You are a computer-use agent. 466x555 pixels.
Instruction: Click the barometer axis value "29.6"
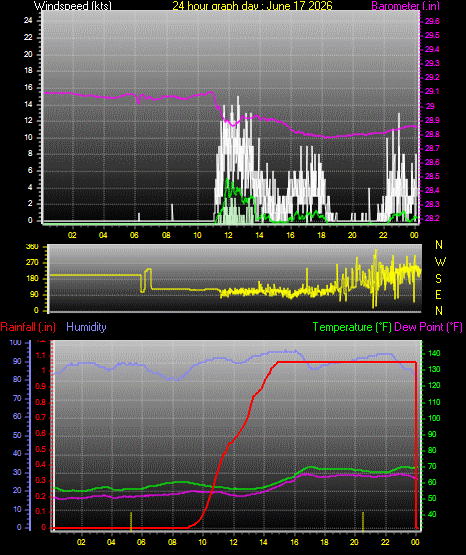point(432,22)
